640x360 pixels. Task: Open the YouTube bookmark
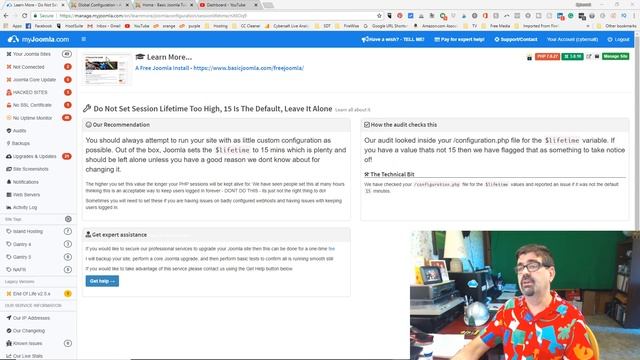138,26
